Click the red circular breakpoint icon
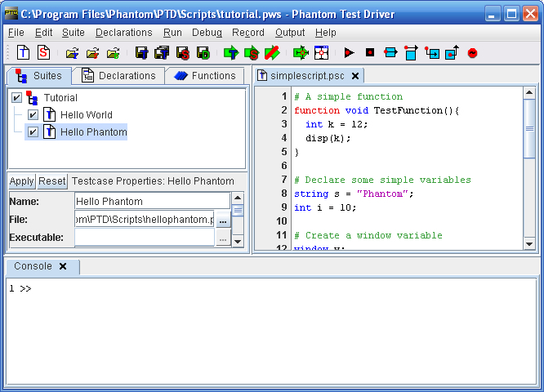The height and width of the screenshot is (392, 544). point(472,53)
